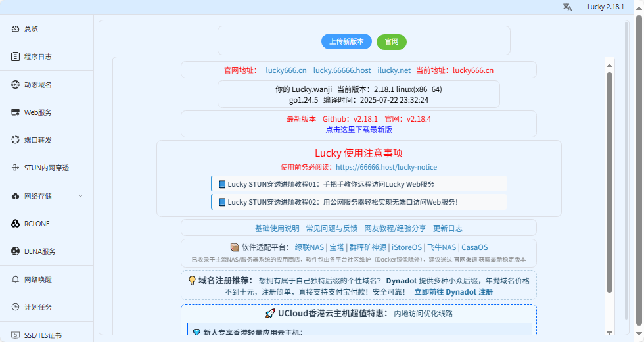Click the 网络存储 cloud icon
This screenshot has height=342, width=644.
[15, 196]
